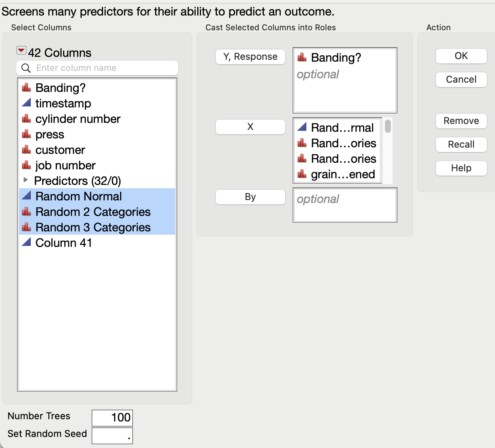Click the continuous icon next to timestamp
495x448 pixels.
[26, 103]
